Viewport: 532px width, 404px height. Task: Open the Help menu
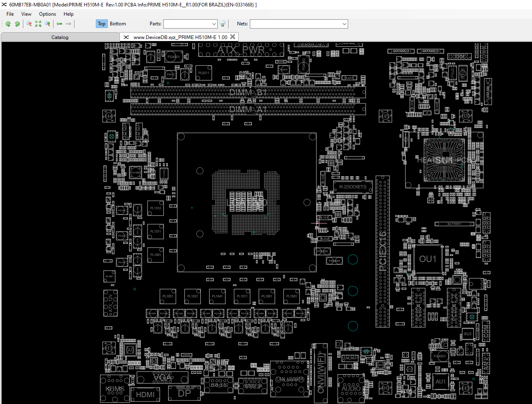pyautogui.click(x=68, y=14)
